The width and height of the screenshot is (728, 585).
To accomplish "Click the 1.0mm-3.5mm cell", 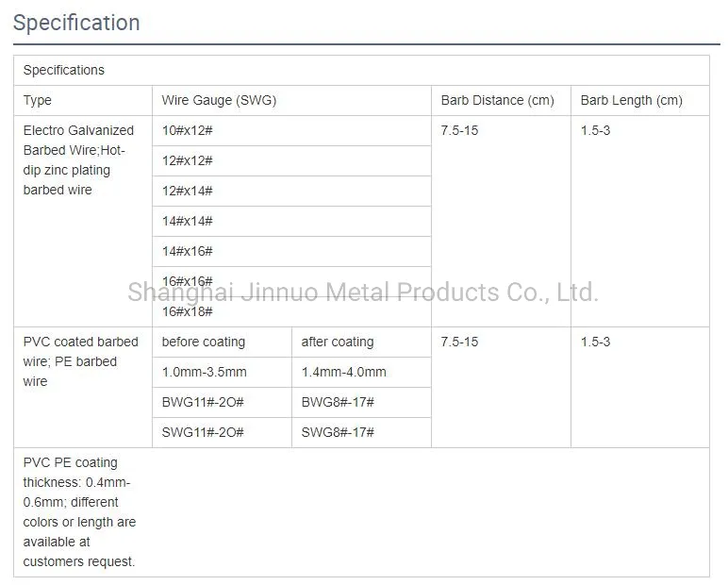I will (205, 372).
